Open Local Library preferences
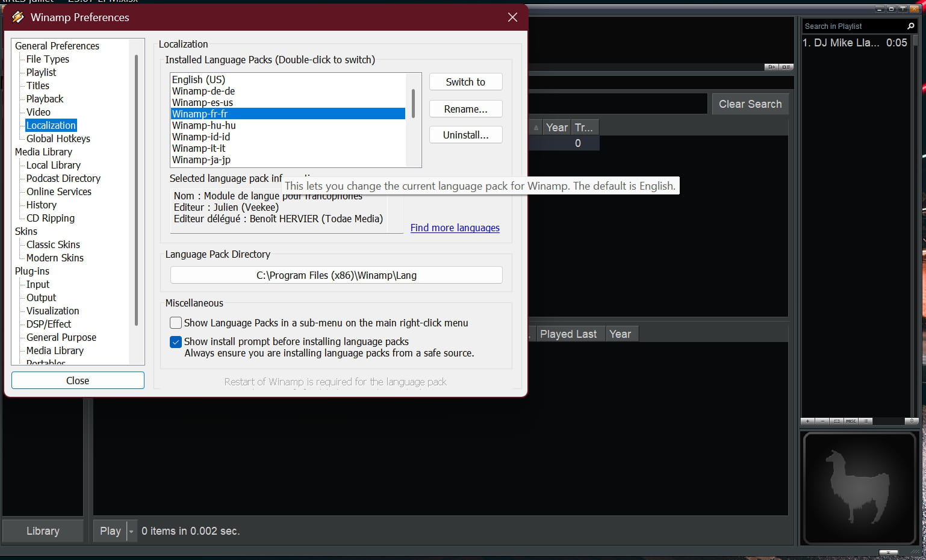This screenshot has width=926, height=560. 54,165
